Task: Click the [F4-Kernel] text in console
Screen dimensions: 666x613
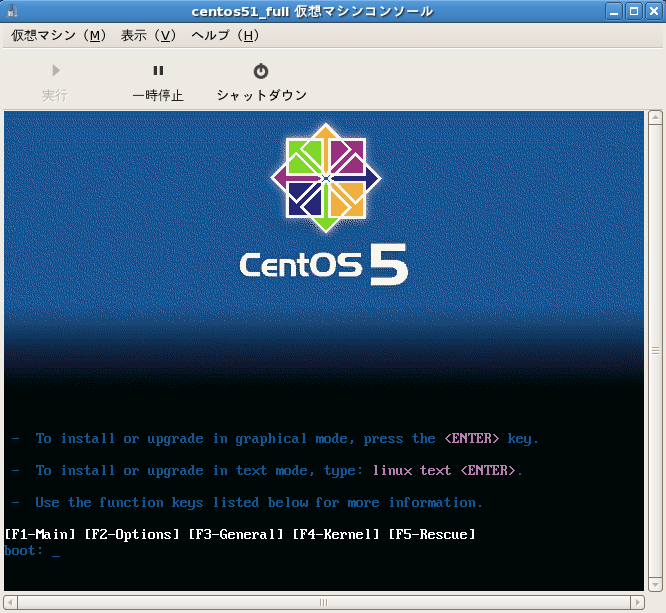Action: pyautogui.click(x=336, y=534)
